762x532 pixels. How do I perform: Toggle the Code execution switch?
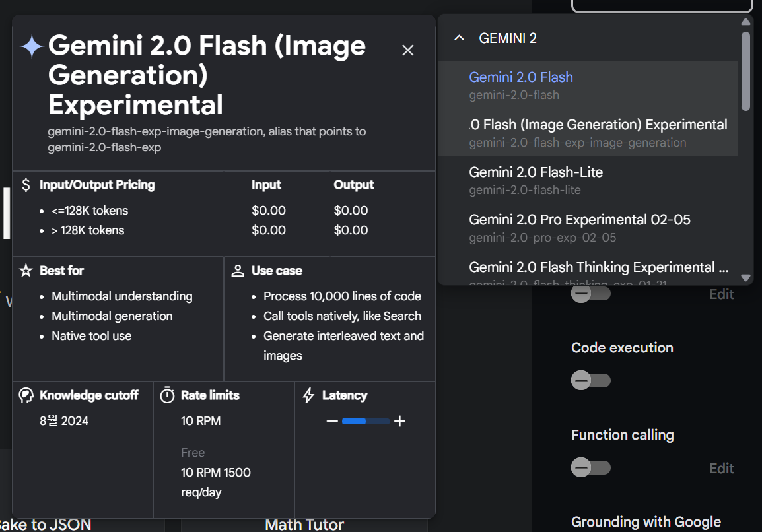590,380
